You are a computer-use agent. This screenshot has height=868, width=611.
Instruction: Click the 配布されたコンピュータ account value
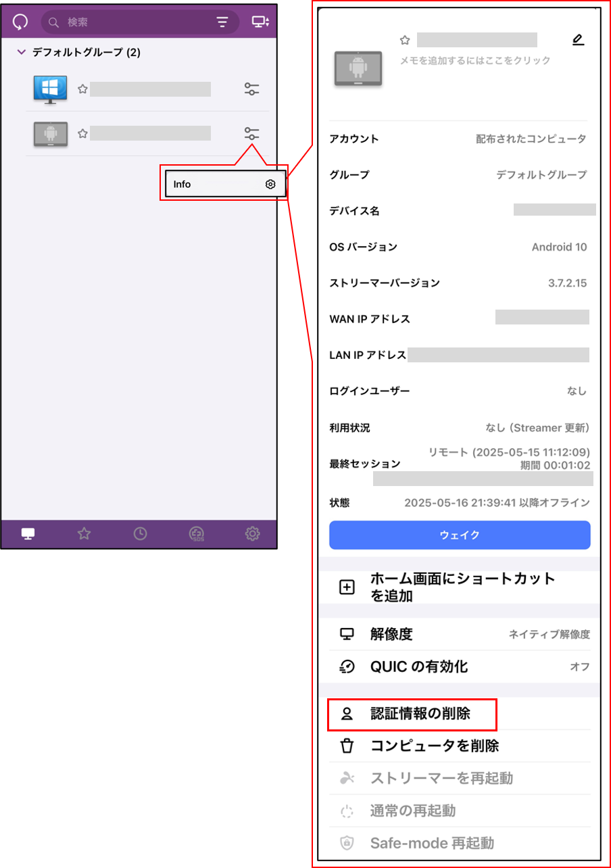(531, 139)
